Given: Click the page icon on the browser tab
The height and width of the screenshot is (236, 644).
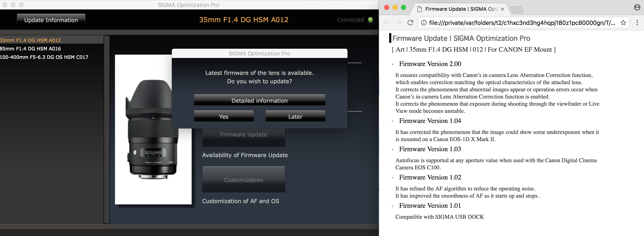Looking at the screenshot, I should (420, 9).
